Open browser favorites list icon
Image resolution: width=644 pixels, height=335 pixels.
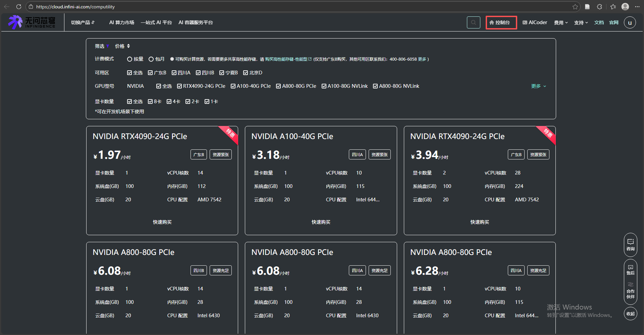[x=613, y=7]
